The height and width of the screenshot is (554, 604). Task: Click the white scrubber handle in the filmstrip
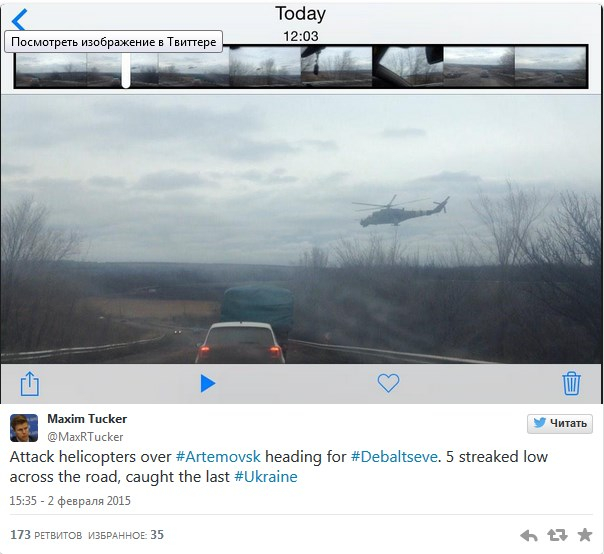click(126, 67)
